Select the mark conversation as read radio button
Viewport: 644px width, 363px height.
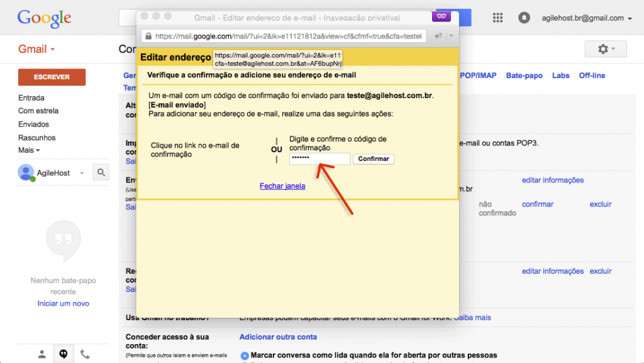(x=245, y=355)
